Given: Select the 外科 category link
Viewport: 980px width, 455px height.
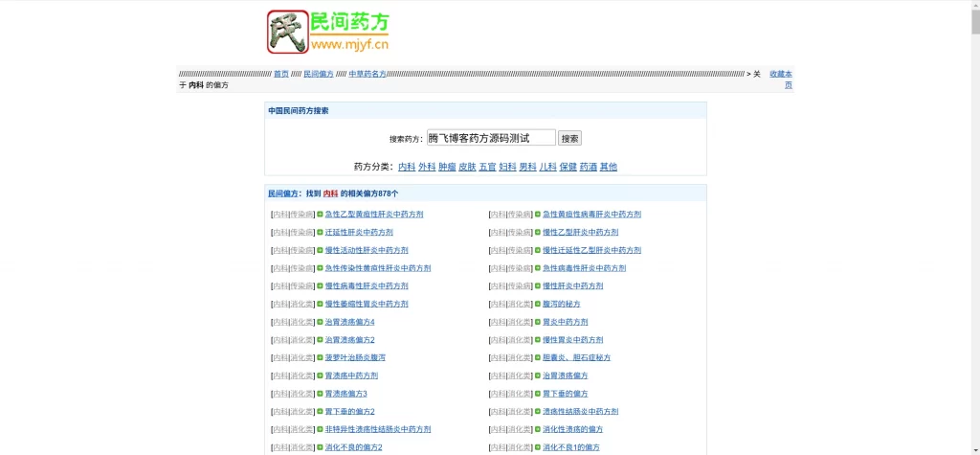Looking at the screenshot, I should [427, 167].
